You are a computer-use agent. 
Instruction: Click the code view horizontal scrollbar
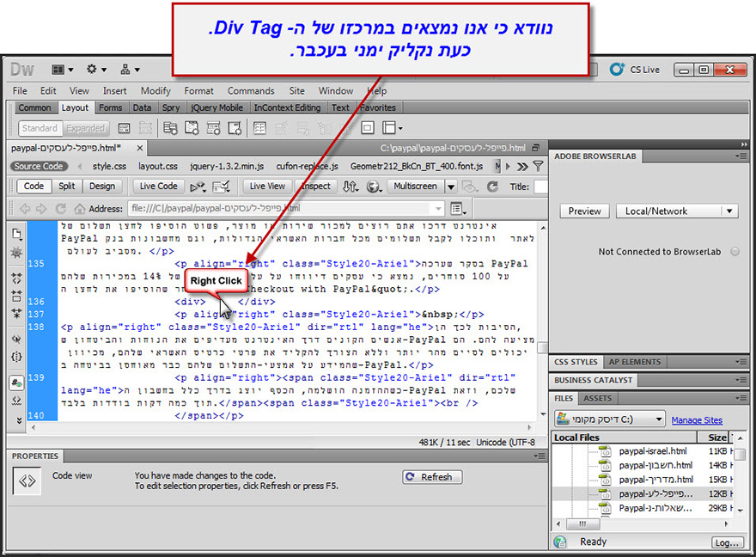282,427
